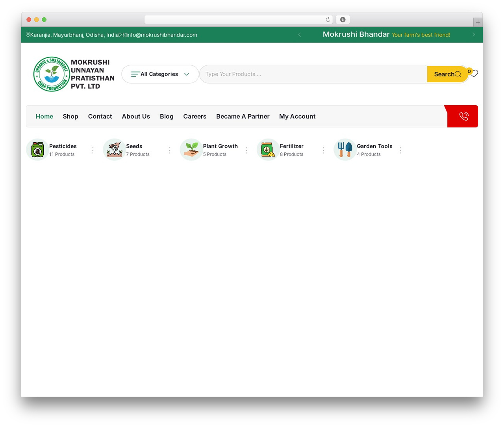Click the Mokrushi Bhandar slogan headline
The height and width of the screenshot is (427, 504).
click(x=356, y=34)
